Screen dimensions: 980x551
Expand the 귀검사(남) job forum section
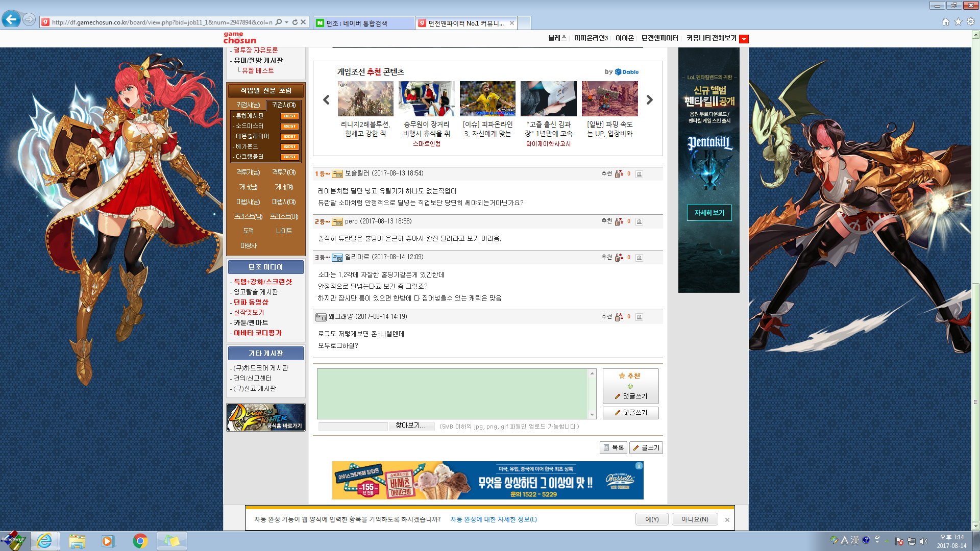click(248, 105)
